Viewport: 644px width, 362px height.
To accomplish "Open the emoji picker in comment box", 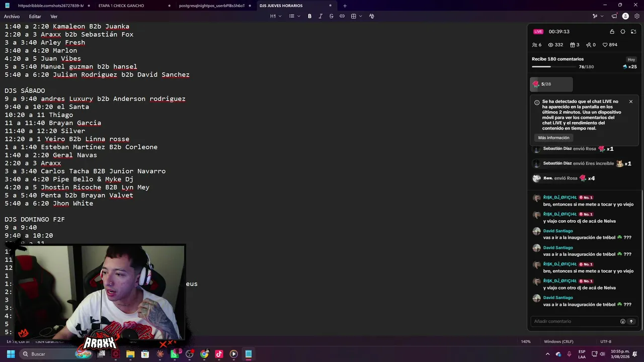I will 623,321.
